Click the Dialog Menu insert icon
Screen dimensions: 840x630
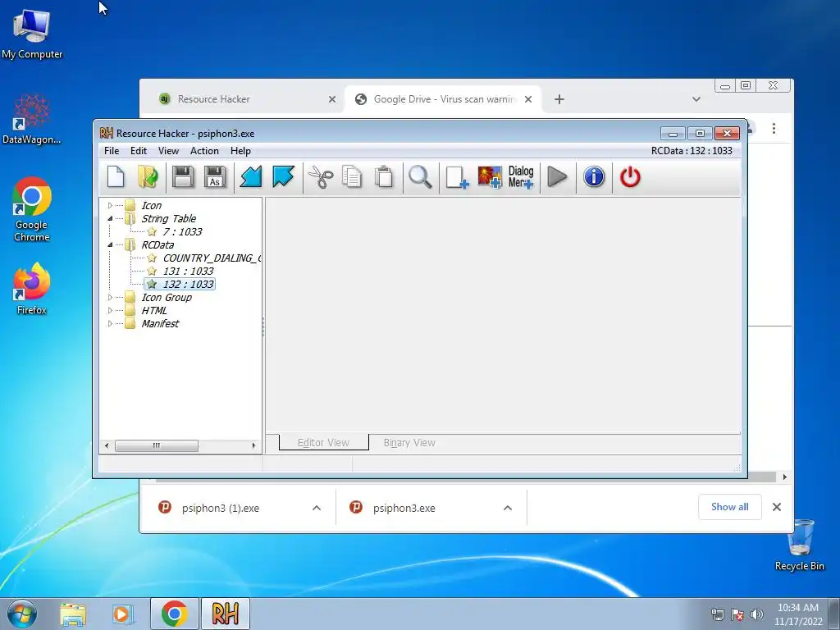tap(521, 177)
